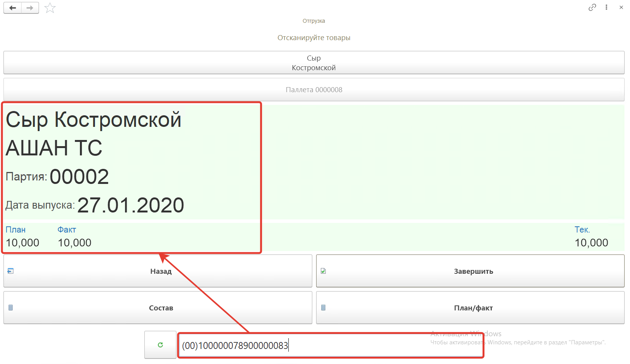
Task: Select the batch number 00002
Action: click(79, 177)
